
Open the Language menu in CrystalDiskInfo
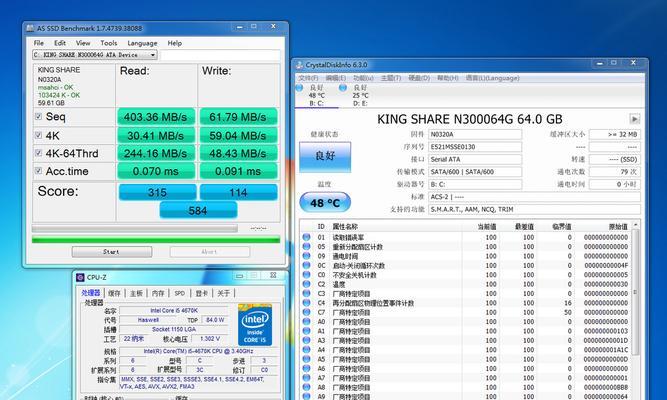[493, 78]
